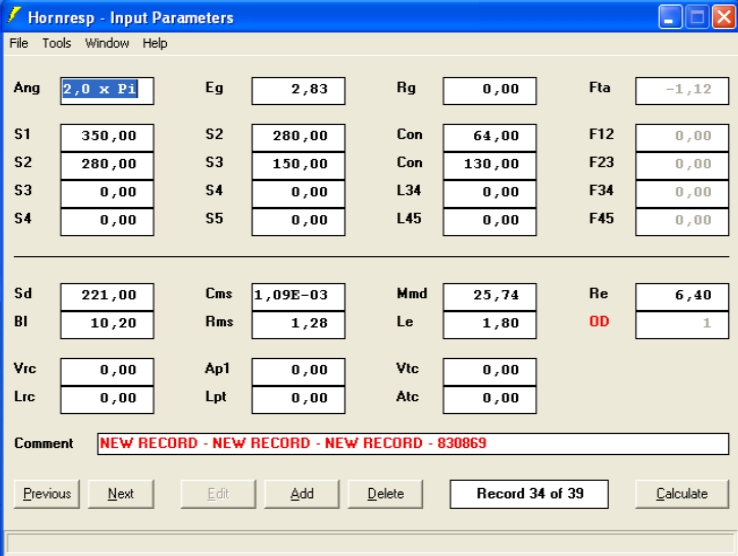738x556 pixels.
Task: Click the Lpt input field
Action: pyautogui.click(x=298, y=400)
